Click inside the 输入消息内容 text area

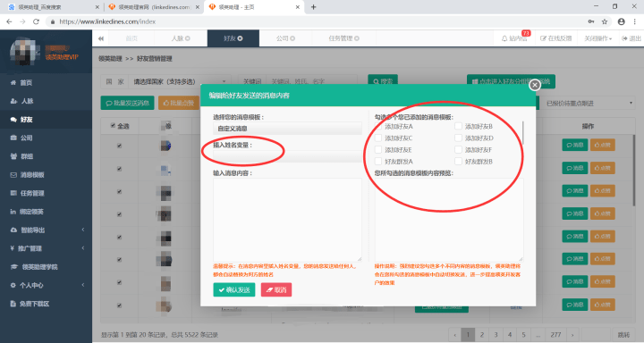click(x=287, y=220)
